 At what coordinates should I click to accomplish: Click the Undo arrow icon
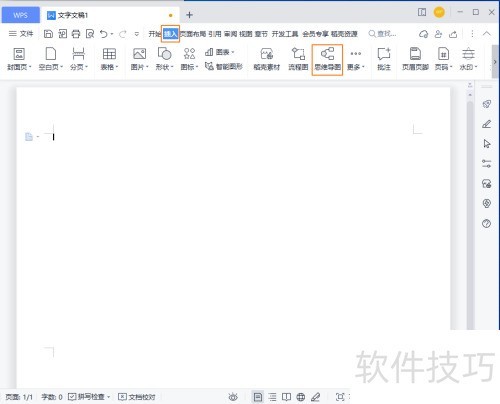104,34
